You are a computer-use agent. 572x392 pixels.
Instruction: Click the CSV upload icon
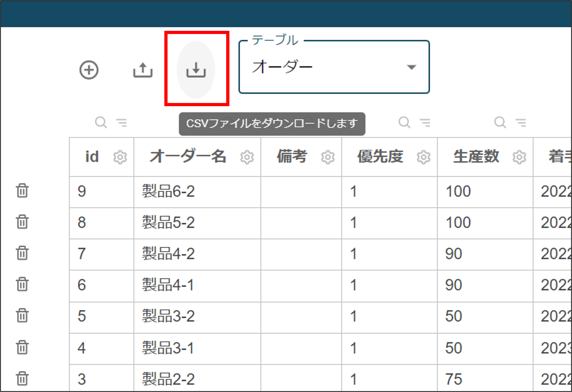(x=143, y=70)
